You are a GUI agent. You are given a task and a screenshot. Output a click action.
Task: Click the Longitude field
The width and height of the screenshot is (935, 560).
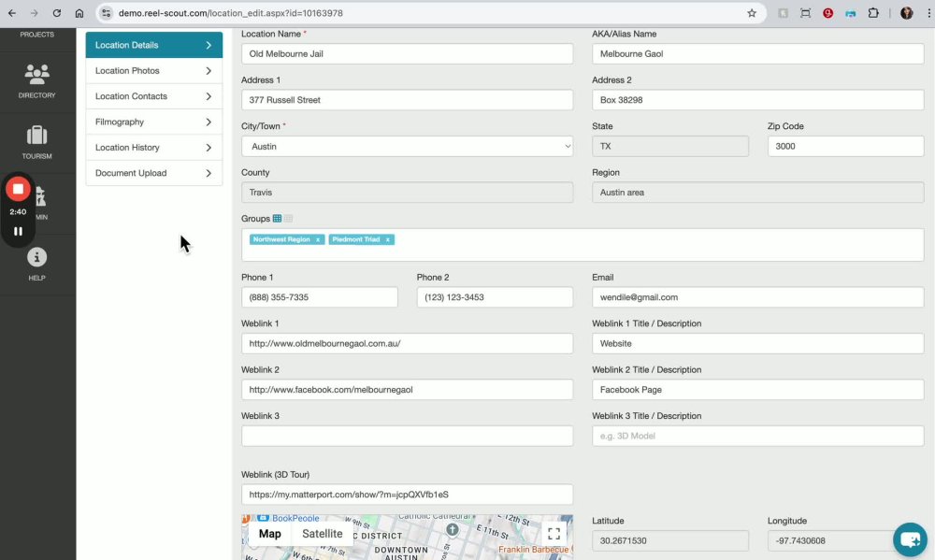click(x=845, y=541)
